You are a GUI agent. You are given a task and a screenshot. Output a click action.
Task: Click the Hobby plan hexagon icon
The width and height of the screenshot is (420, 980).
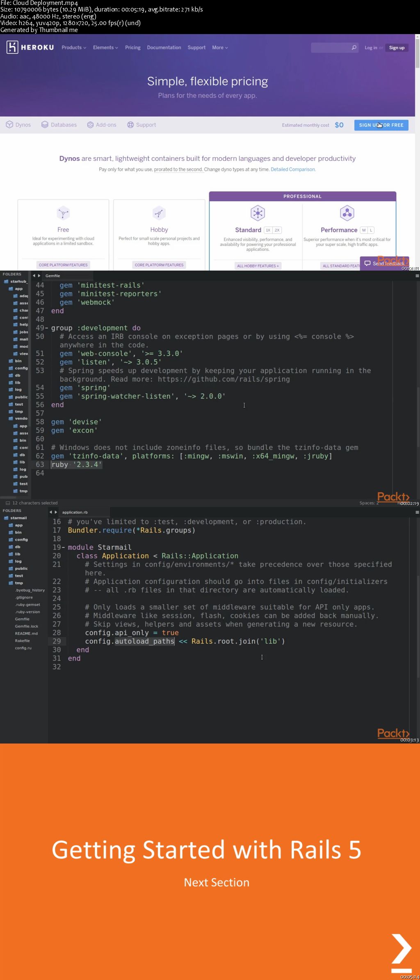tap(159, 213)
